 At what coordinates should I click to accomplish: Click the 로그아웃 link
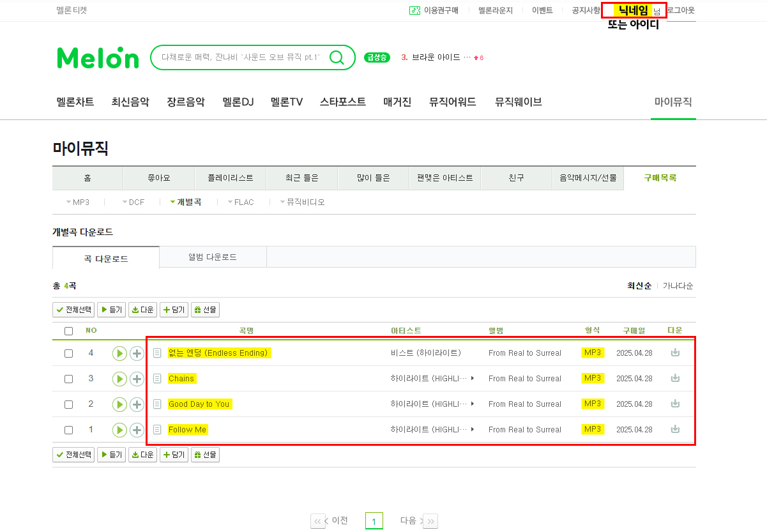(x=681, y=10)
